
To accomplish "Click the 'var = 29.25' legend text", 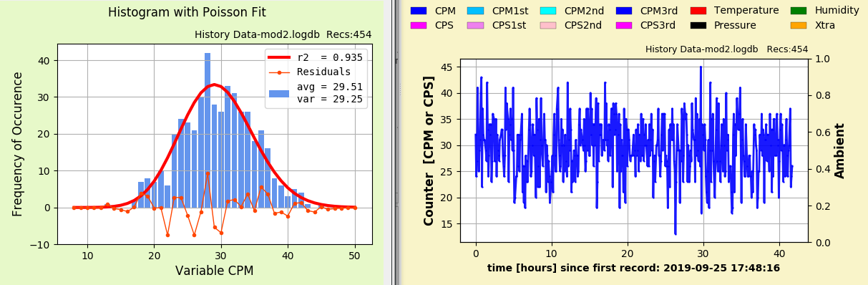I will point(330,99).
